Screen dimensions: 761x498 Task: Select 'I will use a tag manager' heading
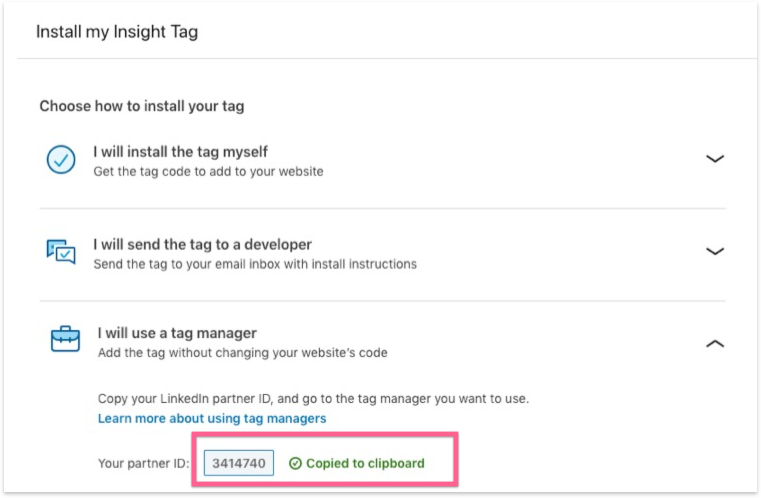click(x=177, y=333)
